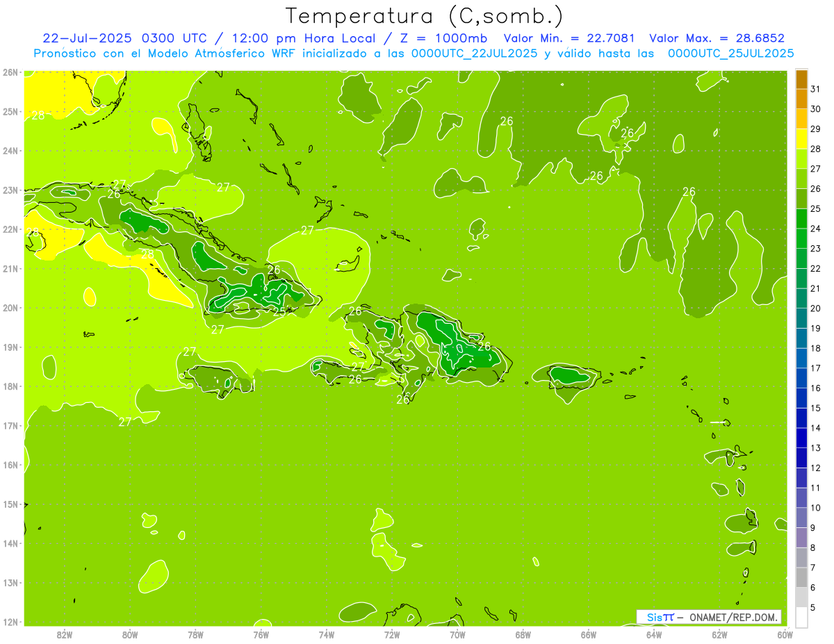Click the colorbar scale value "5"

coord(815,607)
